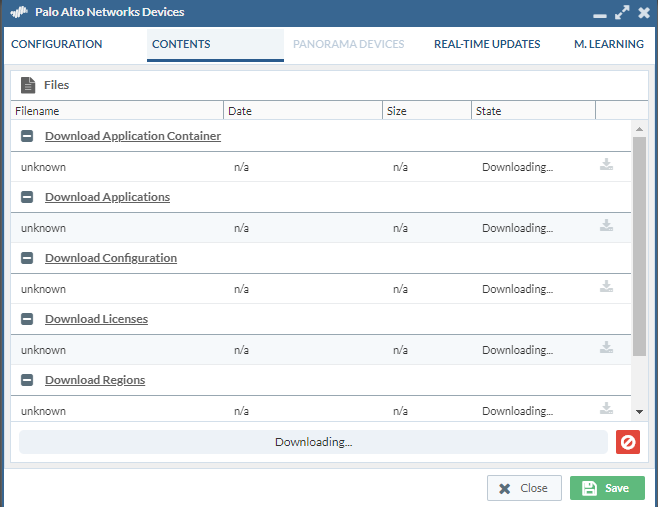Click the download icon in the Download Applications row

[606, 226]
